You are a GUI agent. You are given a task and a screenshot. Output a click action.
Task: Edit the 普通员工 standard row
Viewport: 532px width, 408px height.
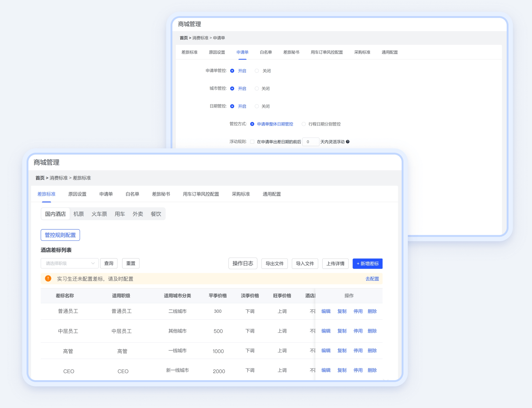pos(326,311)
